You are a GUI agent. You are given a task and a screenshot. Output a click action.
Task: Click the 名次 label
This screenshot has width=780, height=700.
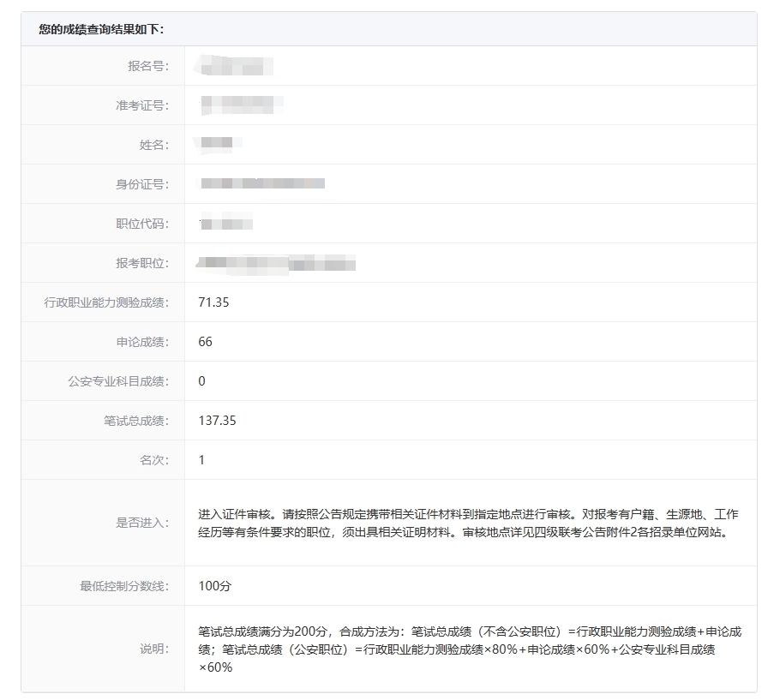pyautogui.click(x=154, y=460)
